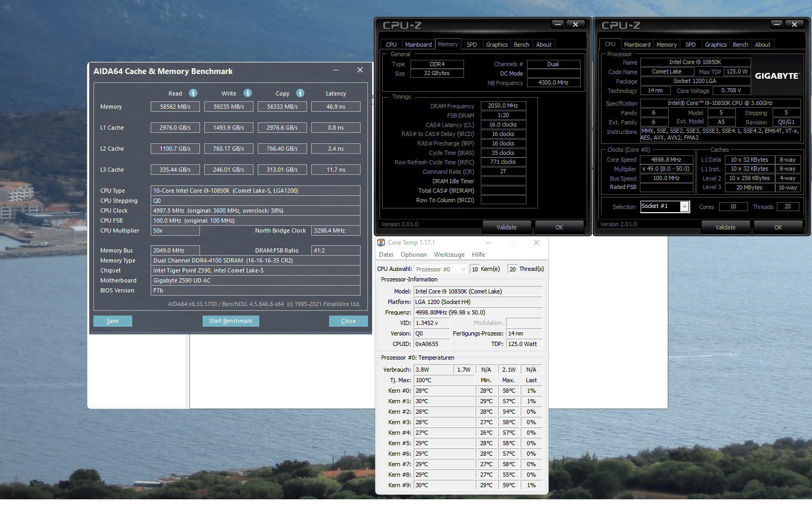Click Kern #9 current temperature 30°C
The image size is (812, 525).
(444, 485)
